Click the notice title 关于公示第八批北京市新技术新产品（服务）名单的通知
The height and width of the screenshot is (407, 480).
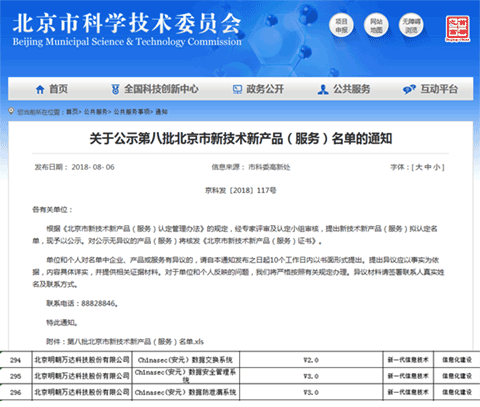click(x=240, y=138)
